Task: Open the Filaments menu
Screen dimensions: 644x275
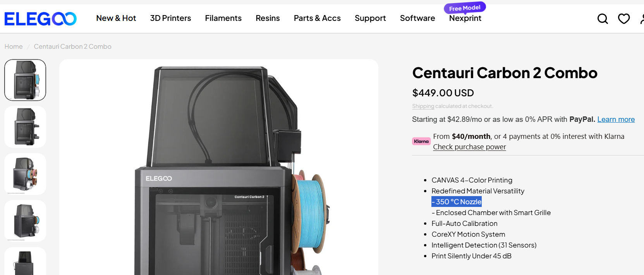Action: click(223, 18)
